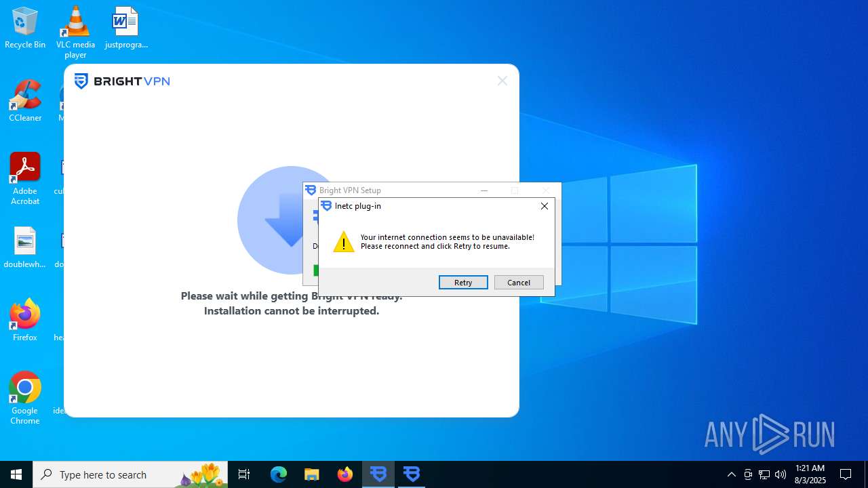This screenshot has height=488, width=868.
Task: Switch to the second Bright VPN taskbar item
Action: click(412, 474)
